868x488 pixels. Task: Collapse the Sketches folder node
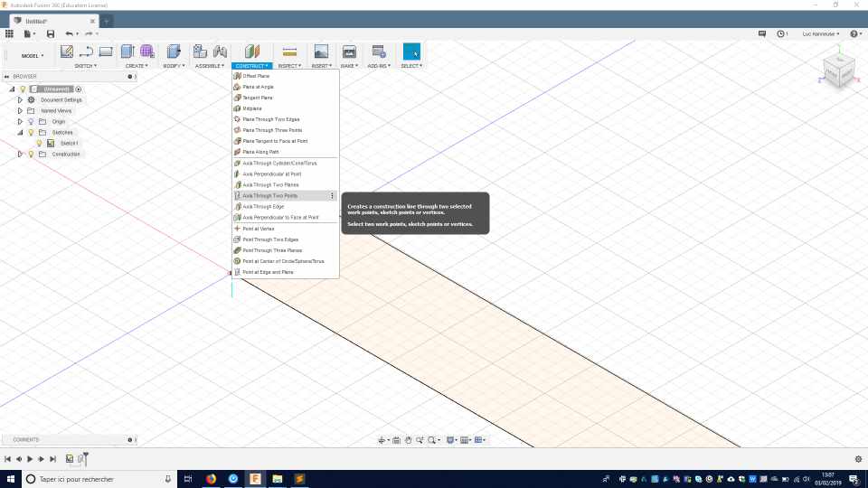click(20, 133)
